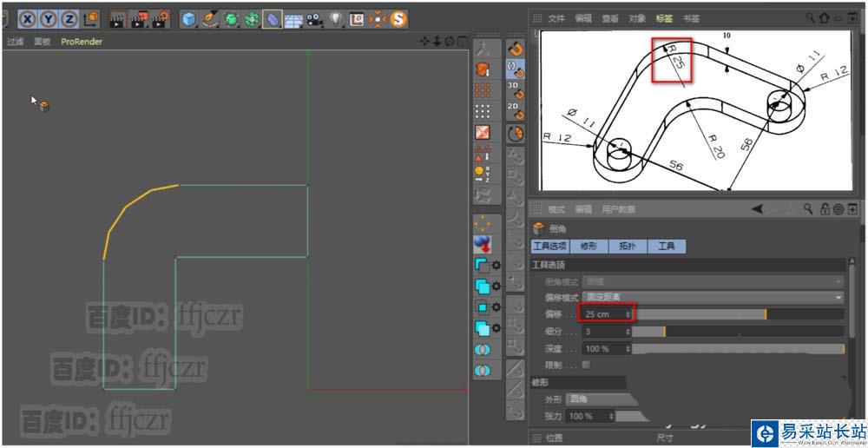Viewport: 868px width, 448px height.
Task: Open the 用户数据 menu
Action: (x=618, y=209)
